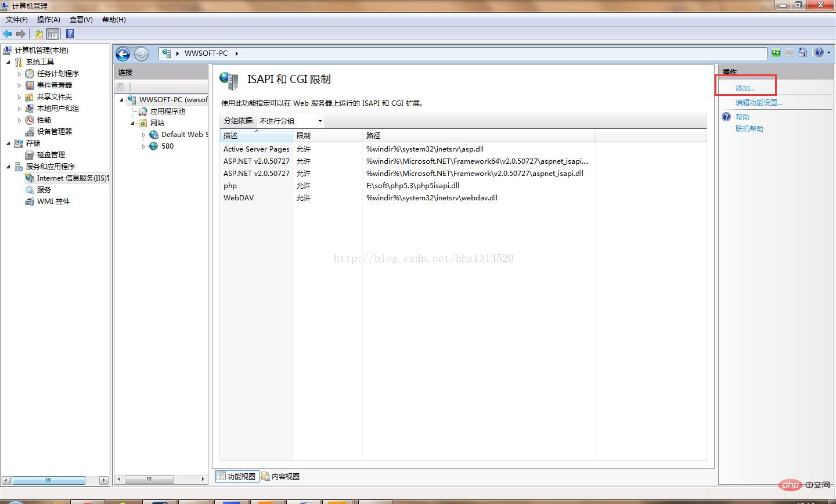Click the server icon in address breadcrumb
Image resolution: width=836 pixels, height=504 pixels.
point(167,53)
